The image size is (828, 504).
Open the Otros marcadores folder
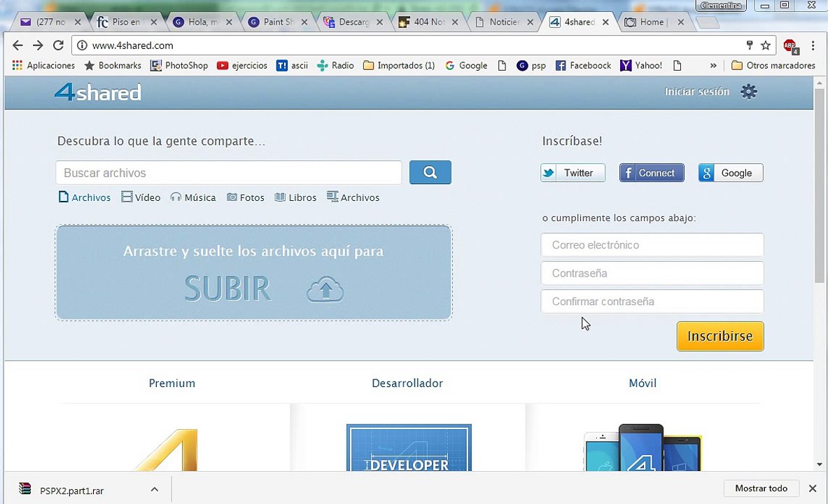coord(773,66)
